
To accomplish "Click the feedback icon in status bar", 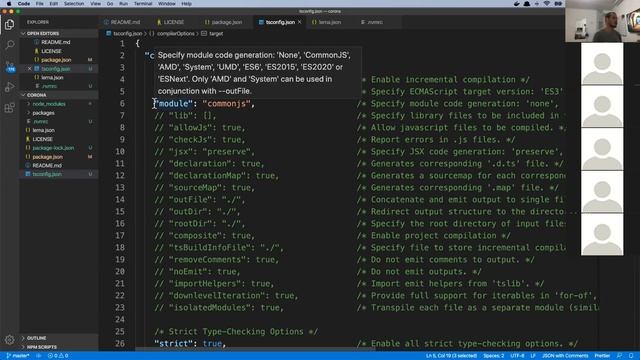I will (x=619, y=356).
